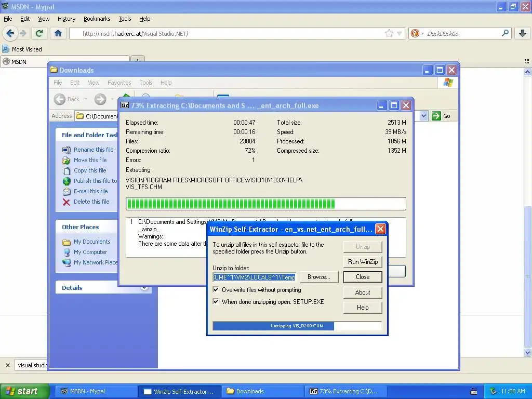Click the red Delete this file icon
Viewport: 532px width, 399px height.
(66, 202)
